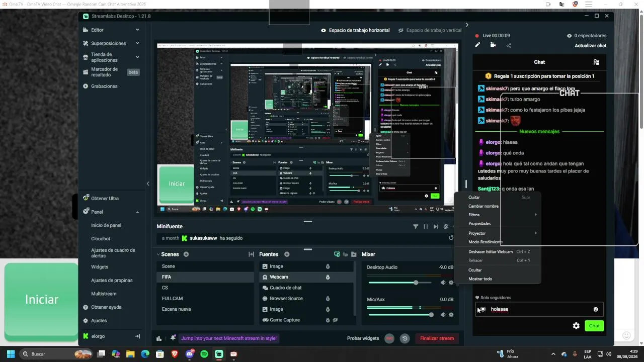Adjust the Mic/Aux volume slider

click(x=400, y=315)
